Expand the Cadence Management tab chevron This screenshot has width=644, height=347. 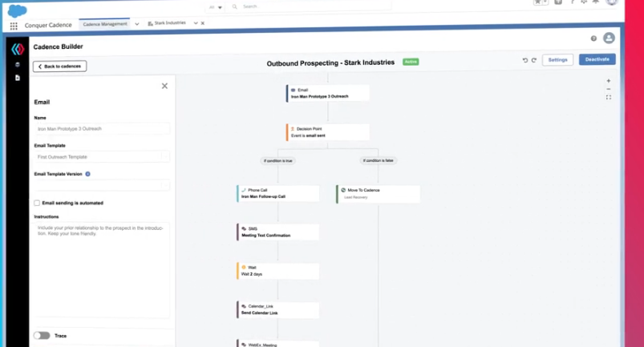[137, 24]
